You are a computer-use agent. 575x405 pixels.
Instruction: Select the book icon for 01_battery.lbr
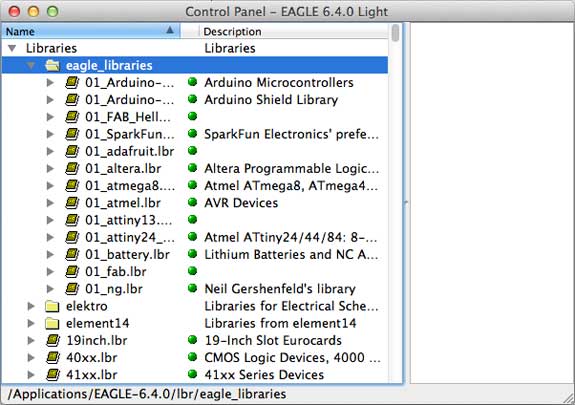pos(72,254)
